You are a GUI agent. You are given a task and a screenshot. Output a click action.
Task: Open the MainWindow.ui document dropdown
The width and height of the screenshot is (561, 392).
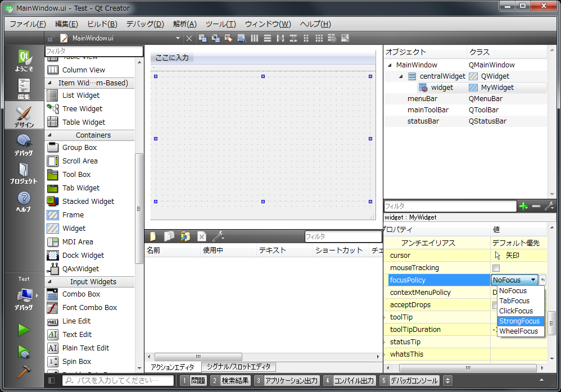(178, 38)
